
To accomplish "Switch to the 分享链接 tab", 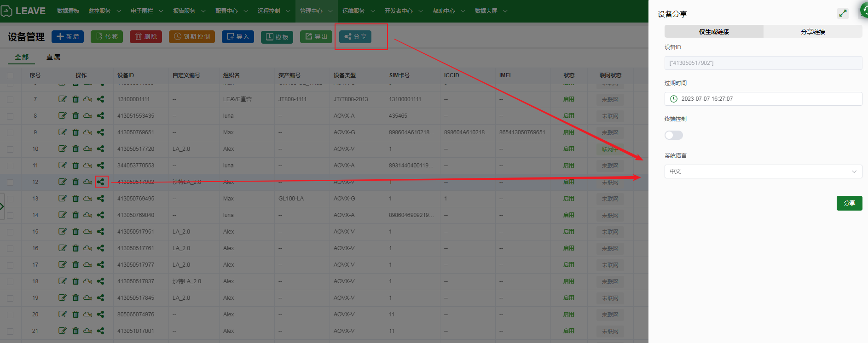I will (813, 32).
